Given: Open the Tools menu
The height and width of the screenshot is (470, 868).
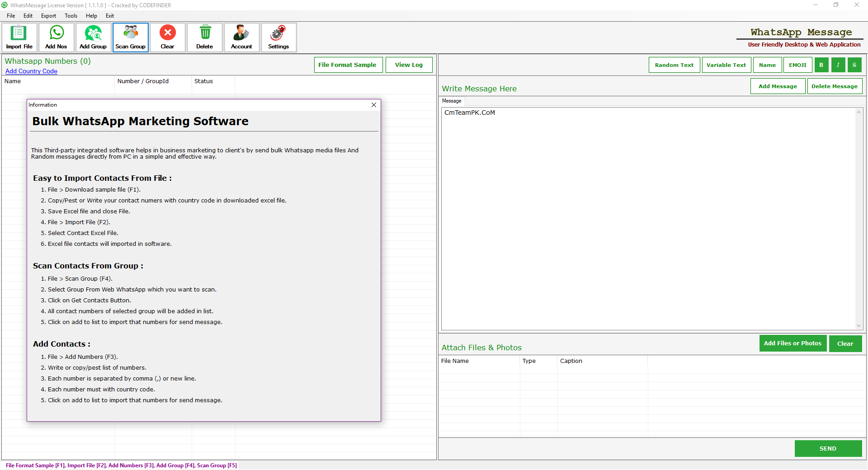Looking at the screenshot, I should (71, 16).
